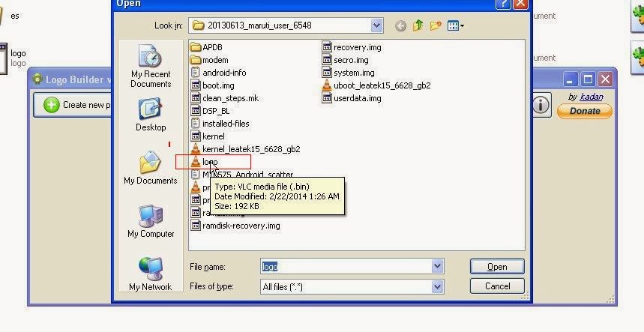Select logo file in background folder window
Image resolution: width=644 pixels, height=332 pixels.
coord(13,58)
